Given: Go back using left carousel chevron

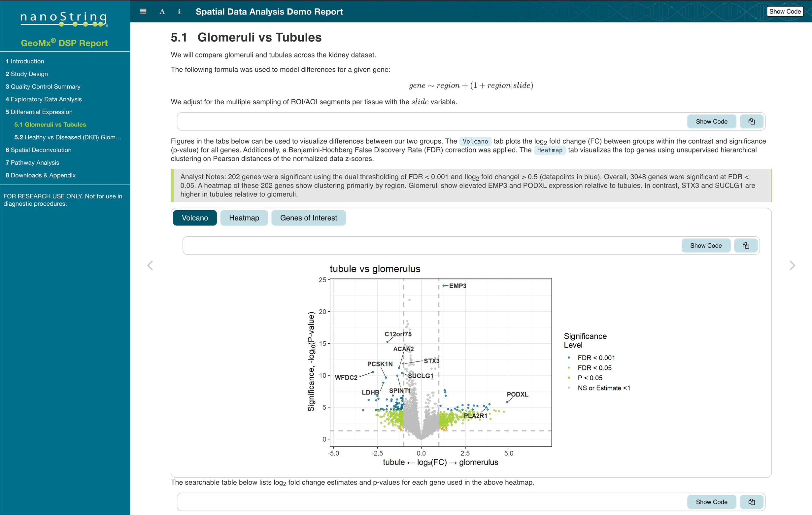Looking at the screenshot, I should pyautogui.click(x=151, y=265).
